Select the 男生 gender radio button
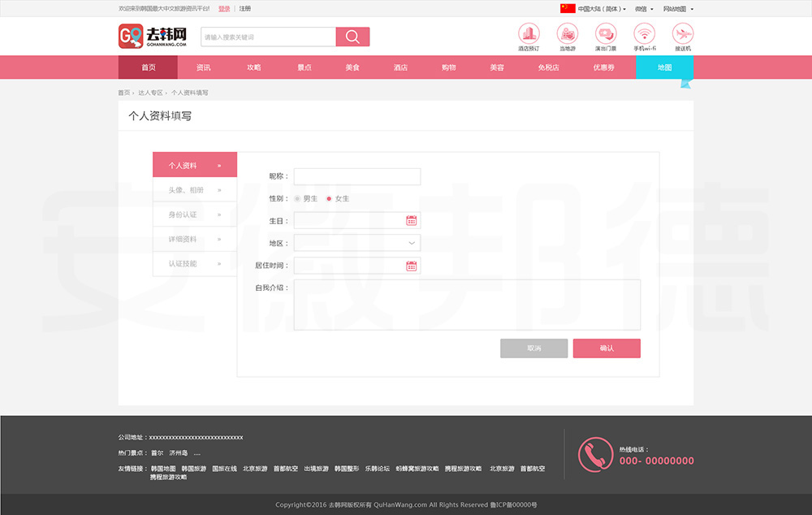Image resolution: width=812 pixels, height=515 pixels. pos(297,199)
